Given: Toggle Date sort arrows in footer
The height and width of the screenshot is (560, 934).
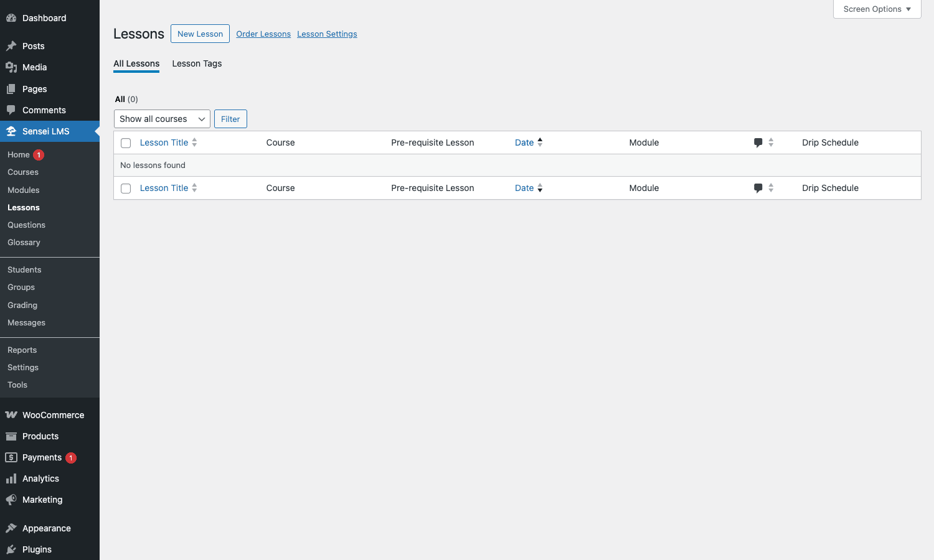Looking at the screenshot, I should pyautogui.click(x=540, y=188).
